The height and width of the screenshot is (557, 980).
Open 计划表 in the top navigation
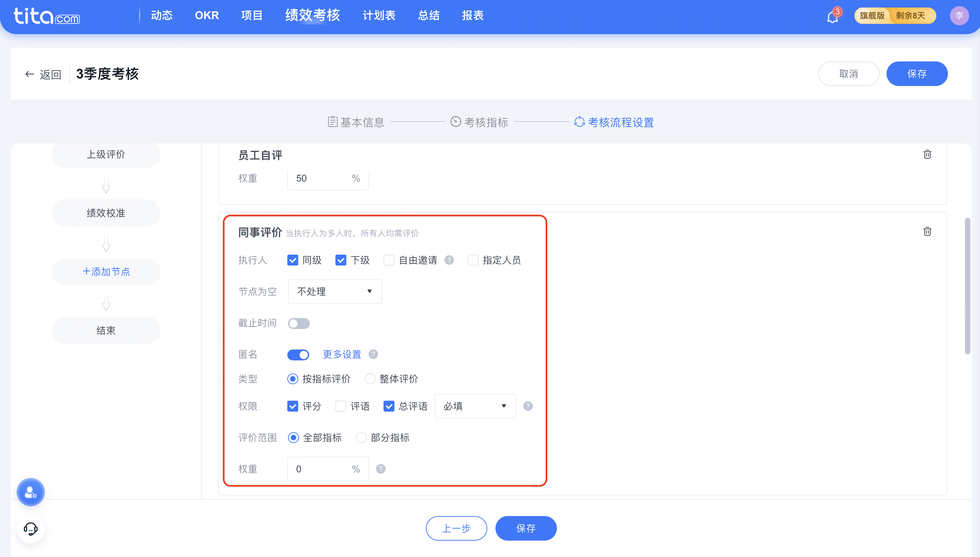point(379,16)
